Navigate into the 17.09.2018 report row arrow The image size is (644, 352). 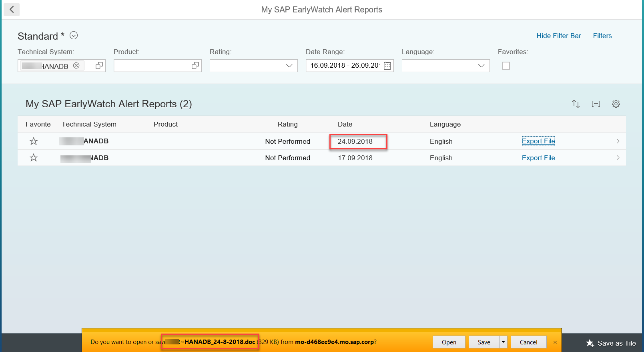point(618,158)
